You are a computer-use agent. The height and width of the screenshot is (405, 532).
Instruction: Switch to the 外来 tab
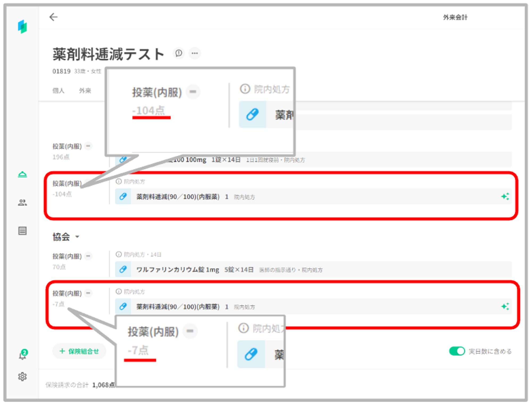tap(85, 91)
